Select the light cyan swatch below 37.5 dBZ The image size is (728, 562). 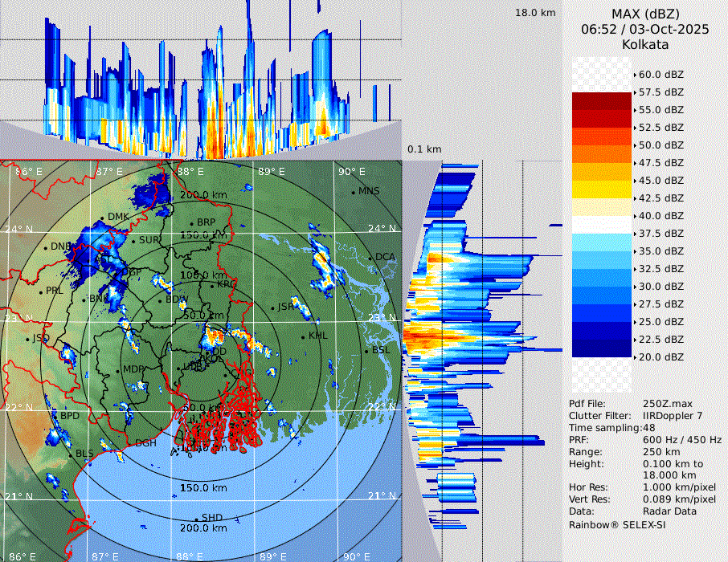pyautogui.click(x=602, y=242)
